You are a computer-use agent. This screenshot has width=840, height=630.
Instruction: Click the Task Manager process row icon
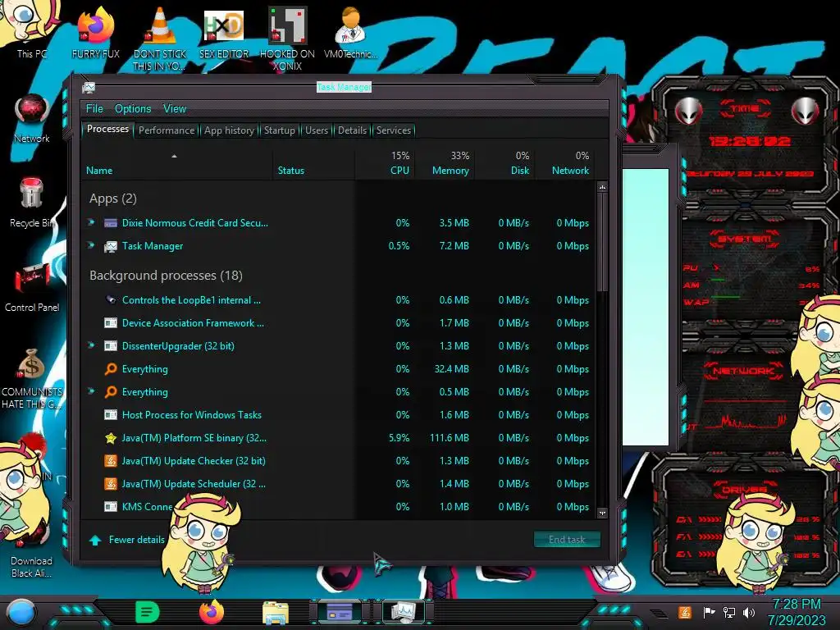pos(111,246)
